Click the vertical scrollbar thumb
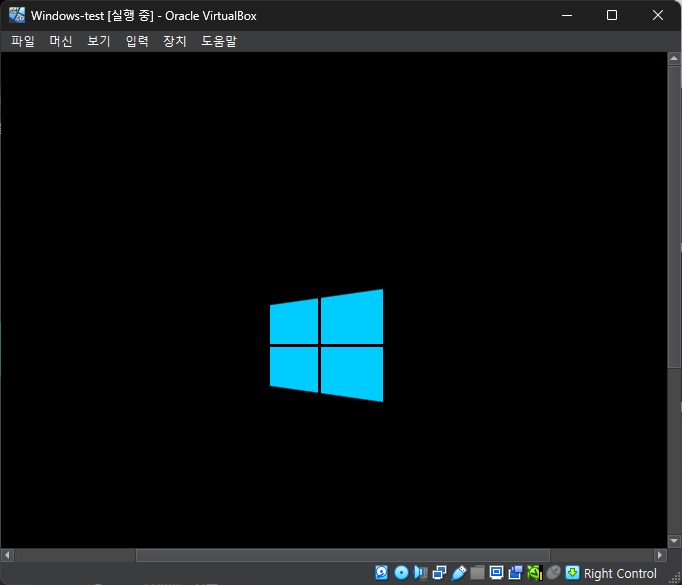Viewport: 682px width, 585px height. tap(674, 217)
